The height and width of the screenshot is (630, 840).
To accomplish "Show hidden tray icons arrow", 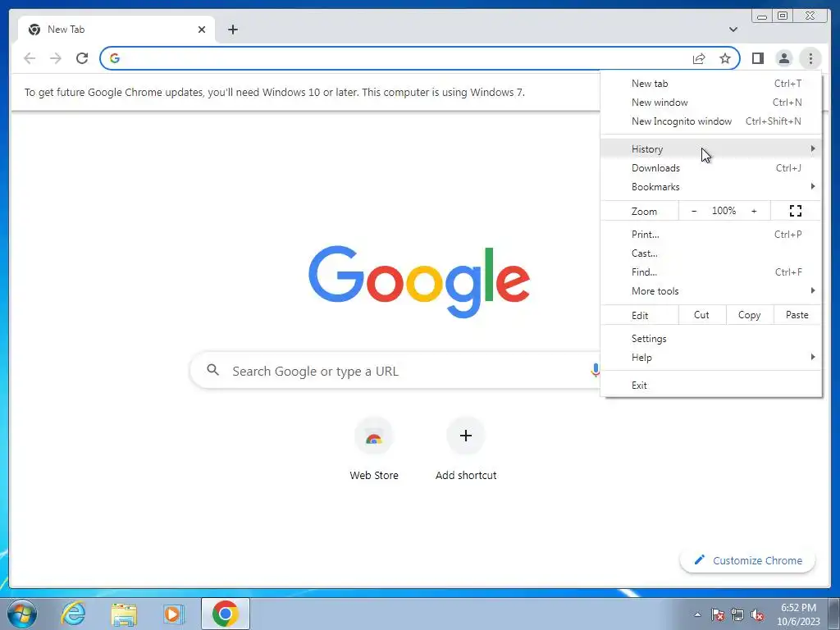I will click(x=697, y=614).
